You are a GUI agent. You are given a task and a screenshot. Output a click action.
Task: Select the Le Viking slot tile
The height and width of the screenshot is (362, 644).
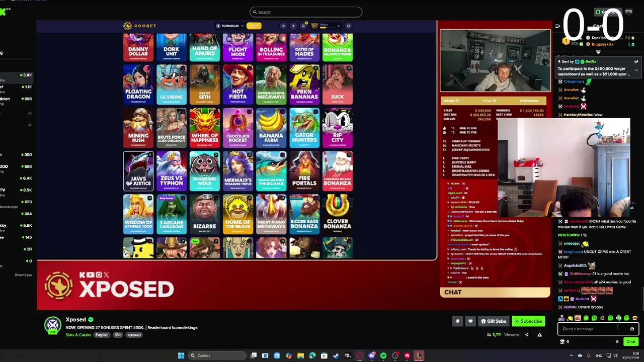click(x=172, y=84)
